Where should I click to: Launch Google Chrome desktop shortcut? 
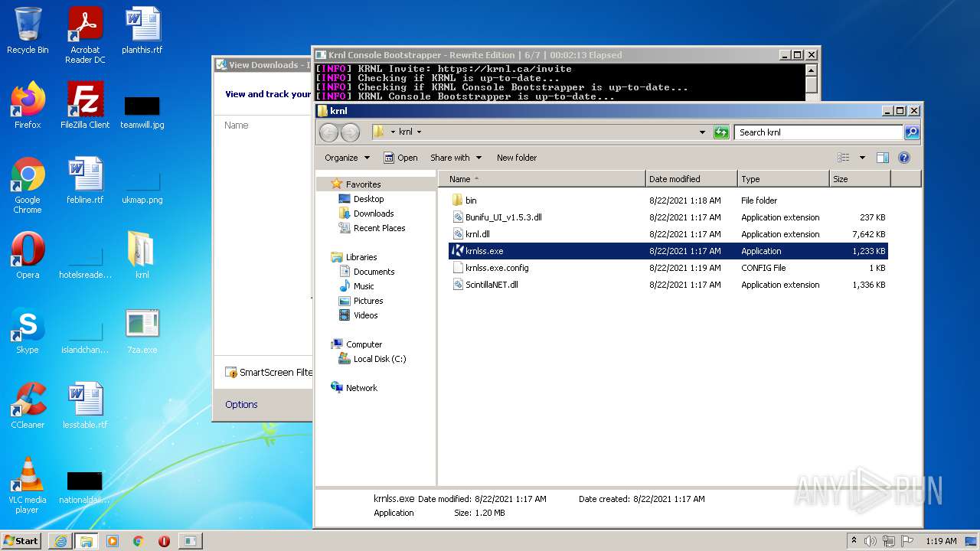point(28,186)
